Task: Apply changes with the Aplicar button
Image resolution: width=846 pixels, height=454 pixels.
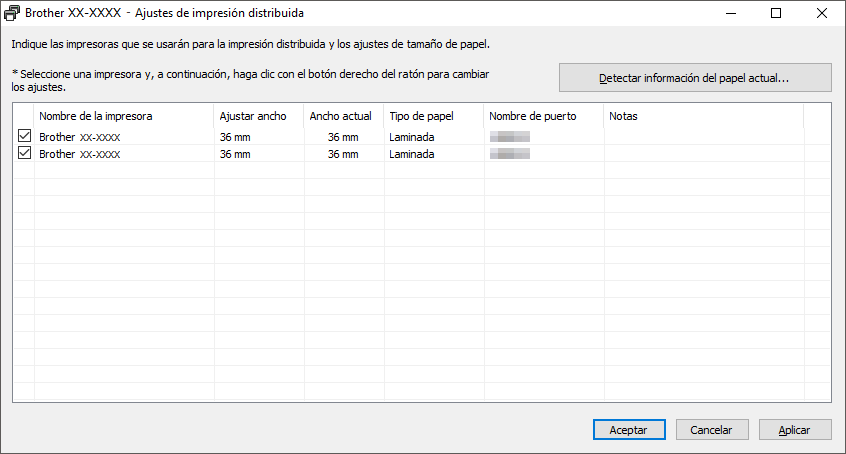Action: click(794, 429)
